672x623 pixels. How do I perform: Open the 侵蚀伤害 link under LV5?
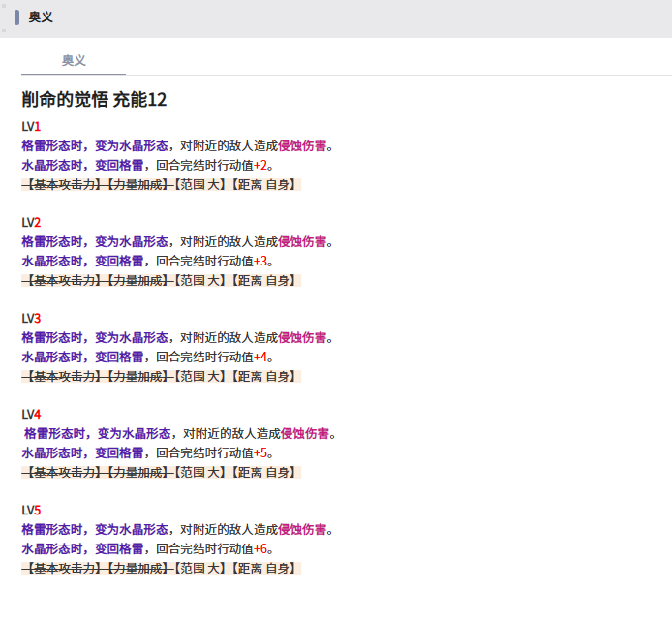[302, 530]
